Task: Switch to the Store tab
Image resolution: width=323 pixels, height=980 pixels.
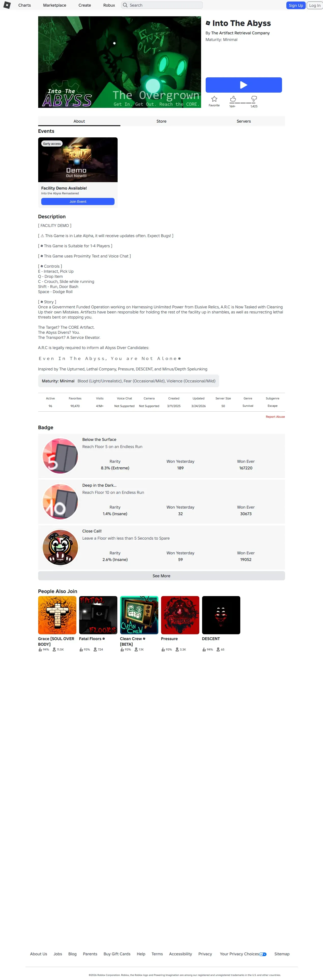Action: (x=161, y=121)
